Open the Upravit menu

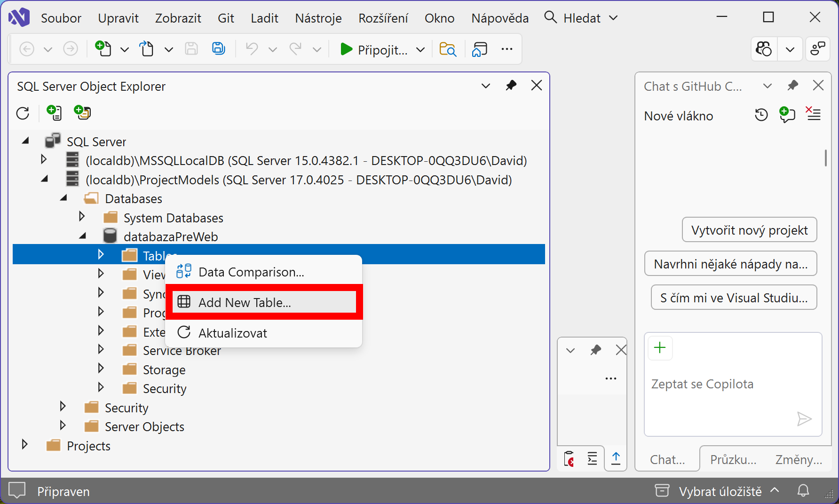(x=118, y=18)
